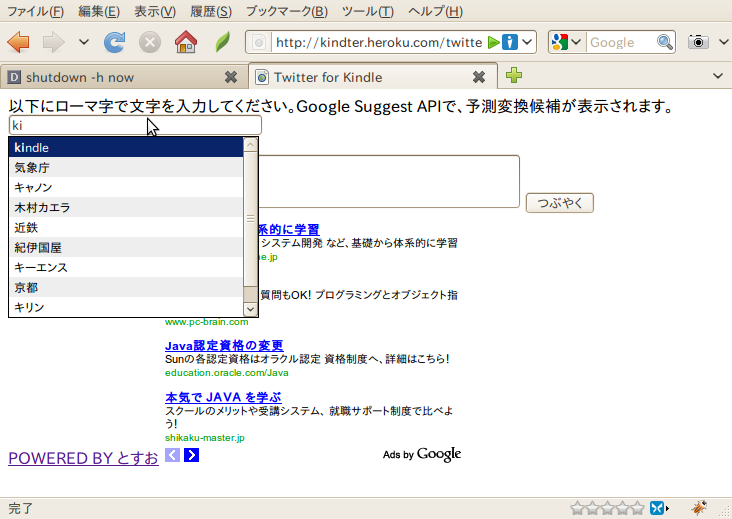Click the www.pc-brain.com URL
Screen dimensions: 732x519
[x=206, y=322]
